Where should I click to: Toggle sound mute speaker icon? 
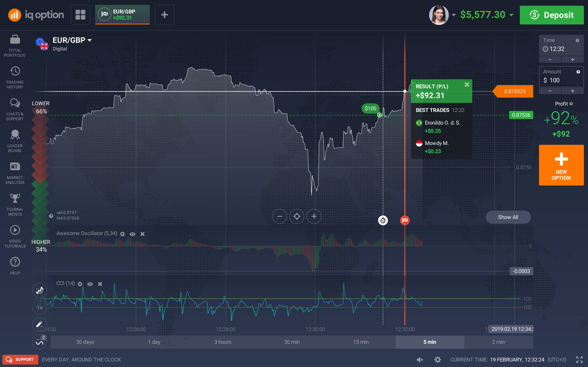[x=420, y=360]
